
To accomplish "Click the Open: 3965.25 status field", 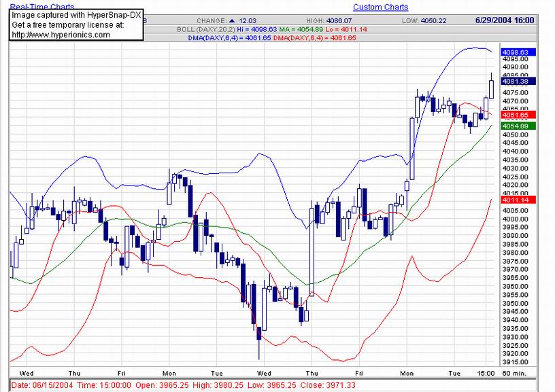I will pos(162,385).
